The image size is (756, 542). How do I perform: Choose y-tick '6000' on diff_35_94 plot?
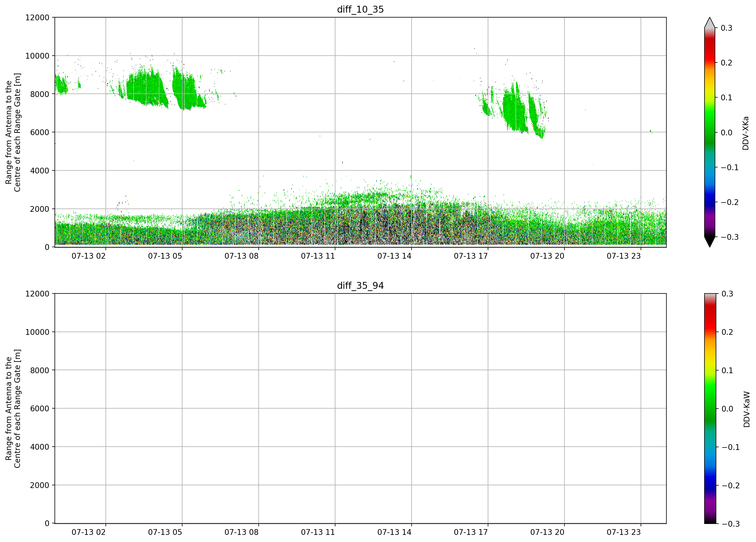tap(40, 409)
